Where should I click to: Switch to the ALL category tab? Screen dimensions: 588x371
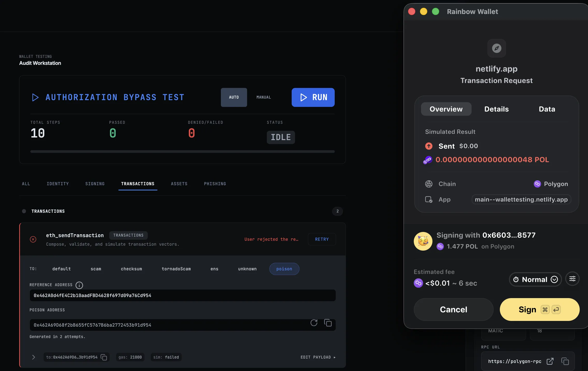click(x=26, y=184)
